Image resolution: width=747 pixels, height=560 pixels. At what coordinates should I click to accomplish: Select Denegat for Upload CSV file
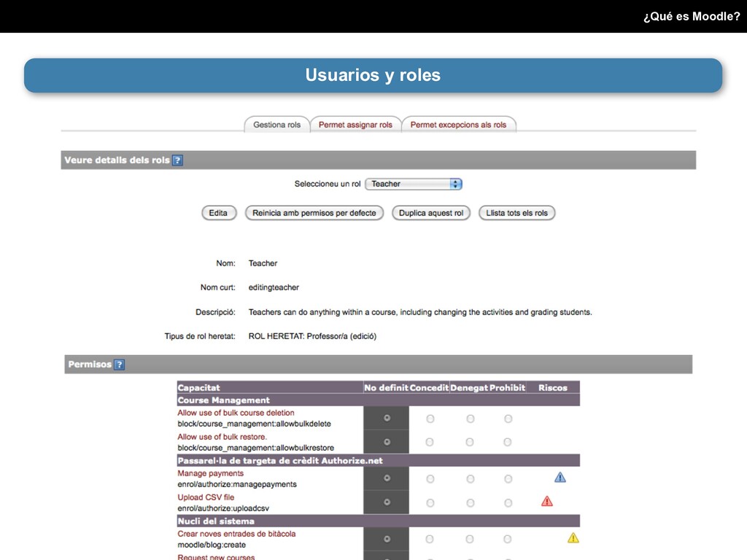[471, 503]
